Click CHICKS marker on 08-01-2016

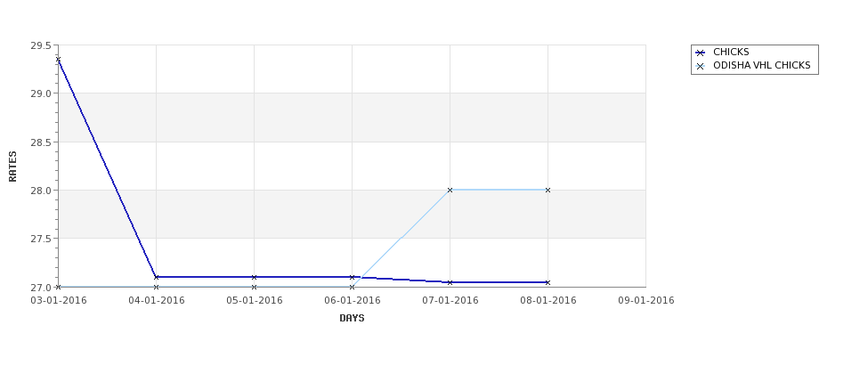click(x=548, y=282)
